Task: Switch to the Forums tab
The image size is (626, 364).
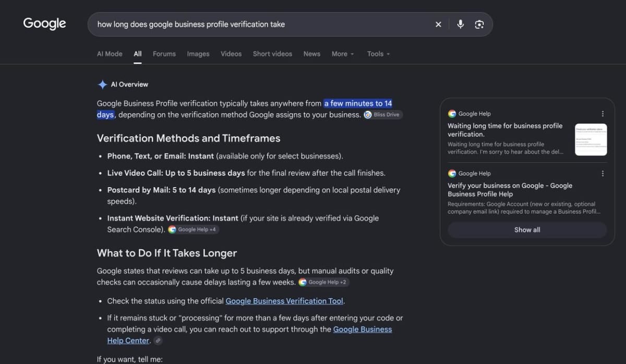Action: (x=164, y=54)
